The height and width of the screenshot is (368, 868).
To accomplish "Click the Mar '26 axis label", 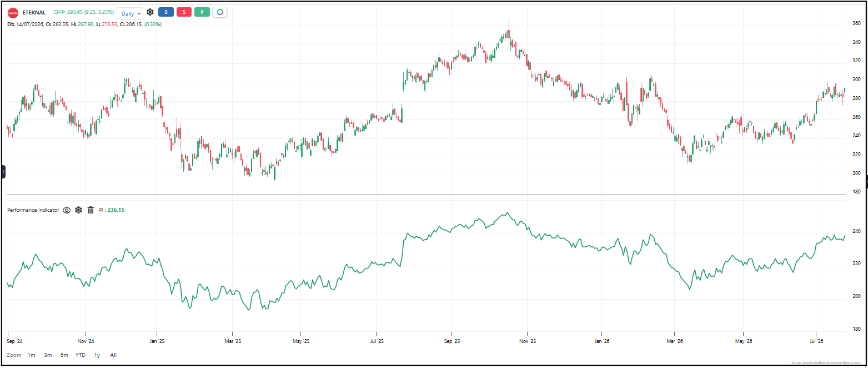I will click(674, 341).
